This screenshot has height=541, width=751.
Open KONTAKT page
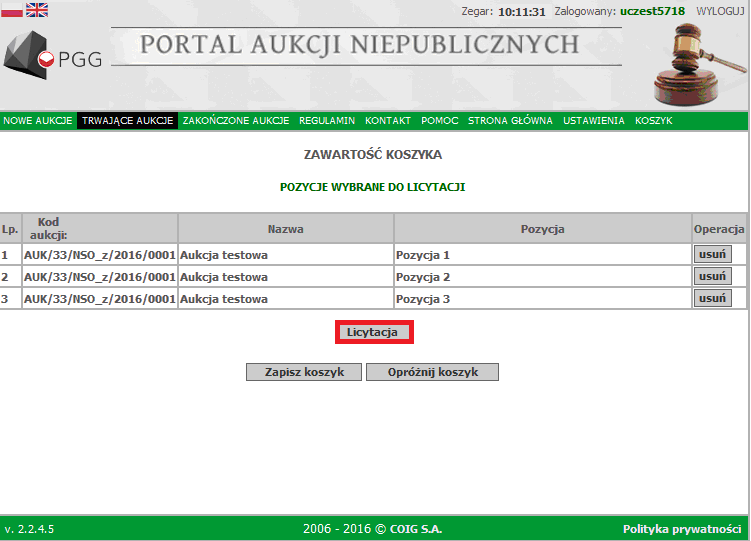pos(388,121)
